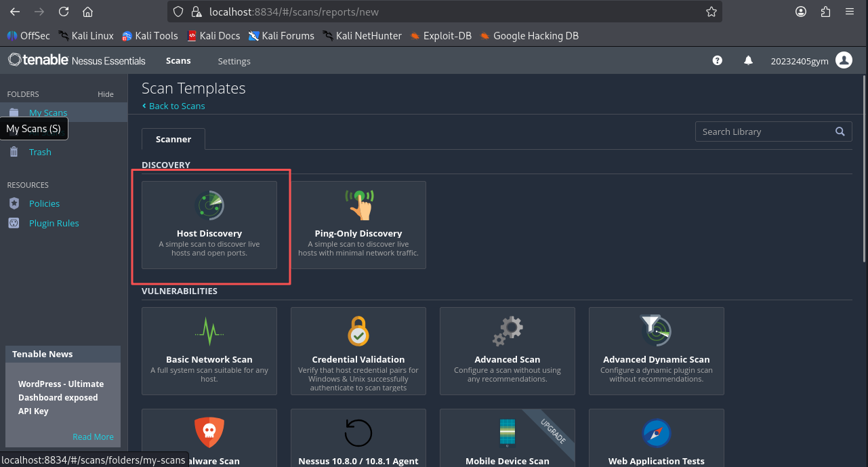This screenshot has width=868, height=467.
Task: Click the search magnifier icon
Action: [840, 131]
